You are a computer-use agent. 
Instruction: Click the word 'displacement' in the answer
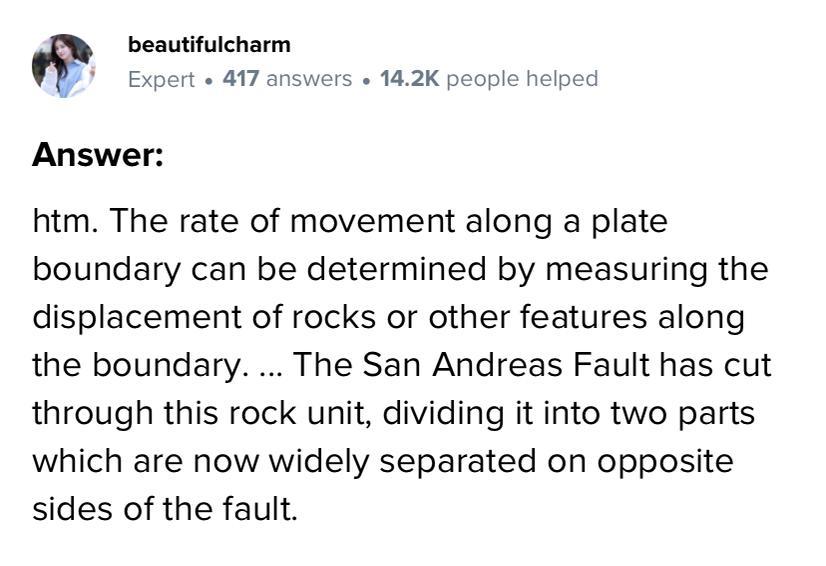pos(137,317)
